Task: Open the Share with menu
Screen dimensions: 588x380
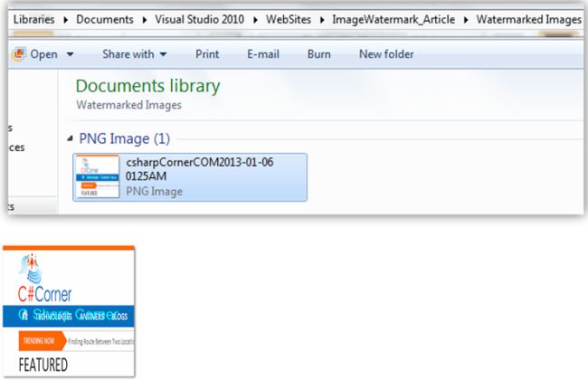Action: coord(134,54)
